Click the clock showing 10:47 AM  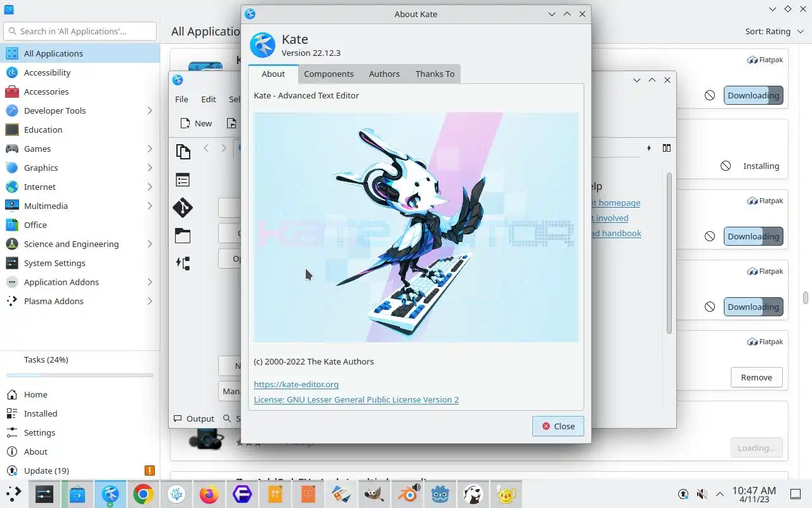[754, 494]
